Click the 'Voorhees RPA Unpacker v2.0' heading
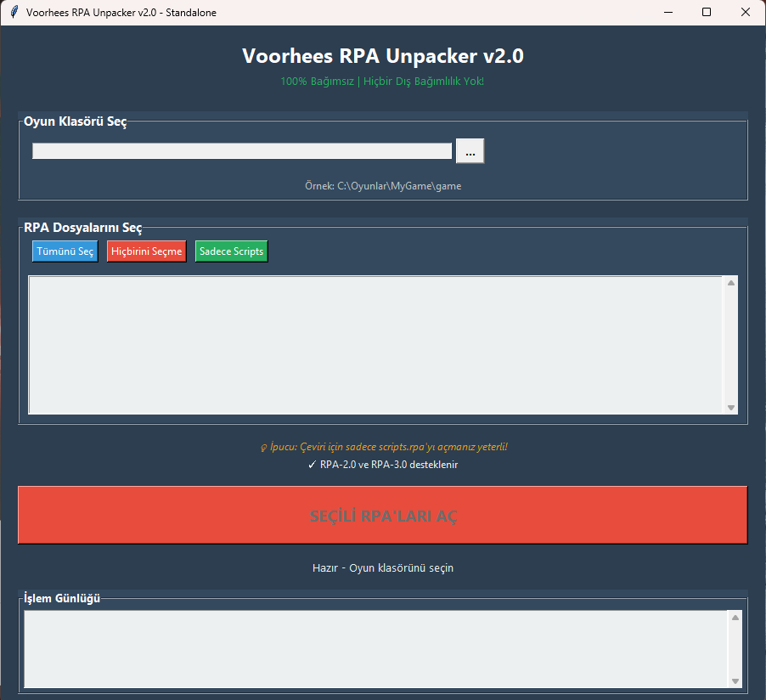Image resolution: width=766 pixels, height=700 pixels. pyautogui.click(x=383, y=56)
